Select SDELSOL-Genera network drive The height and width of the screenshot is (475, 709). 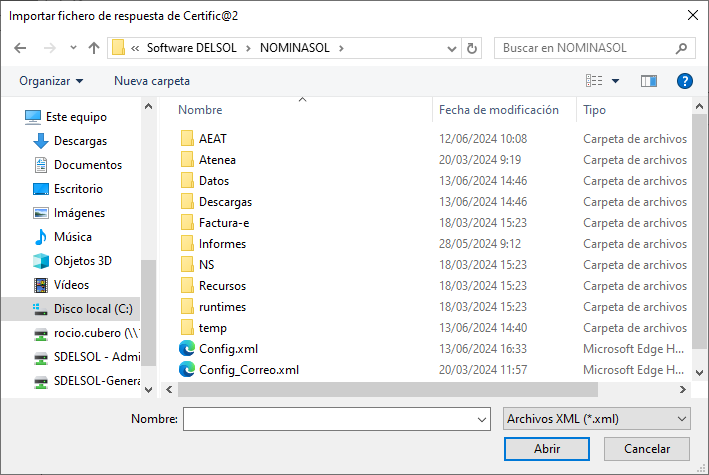(x=97, y=380)
